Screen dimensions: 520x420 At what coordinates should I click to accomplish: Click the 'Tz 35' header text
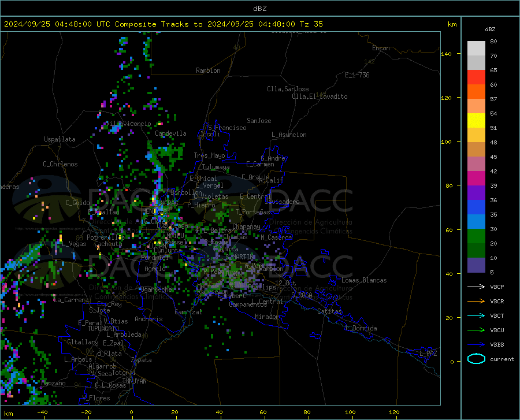[311, 24]
